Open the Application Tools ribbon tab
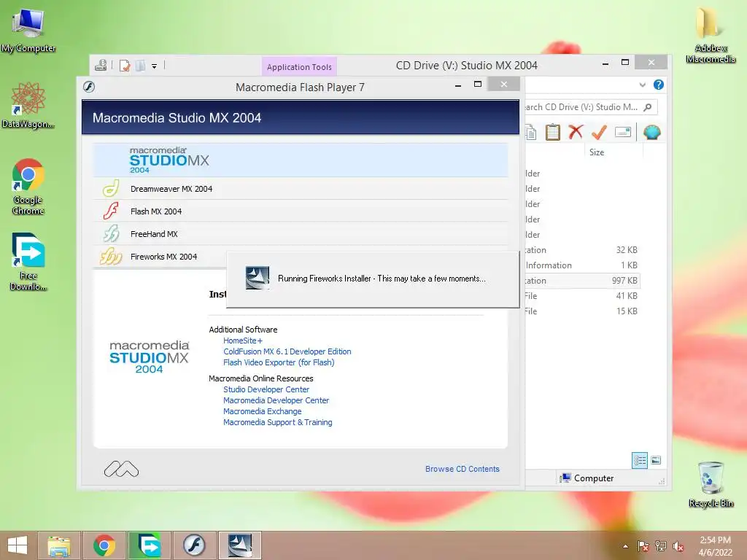The image size is (747, 560). click(299, 67)
